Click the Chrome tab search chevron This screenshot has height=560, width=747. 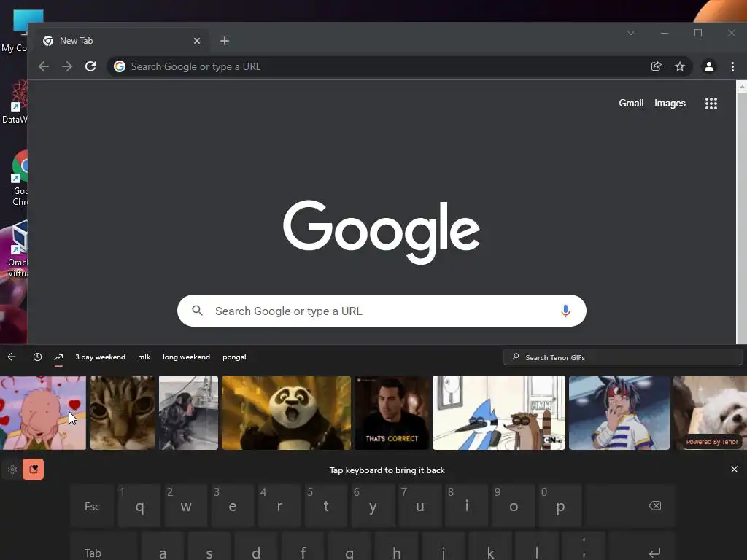coord(631,33)
